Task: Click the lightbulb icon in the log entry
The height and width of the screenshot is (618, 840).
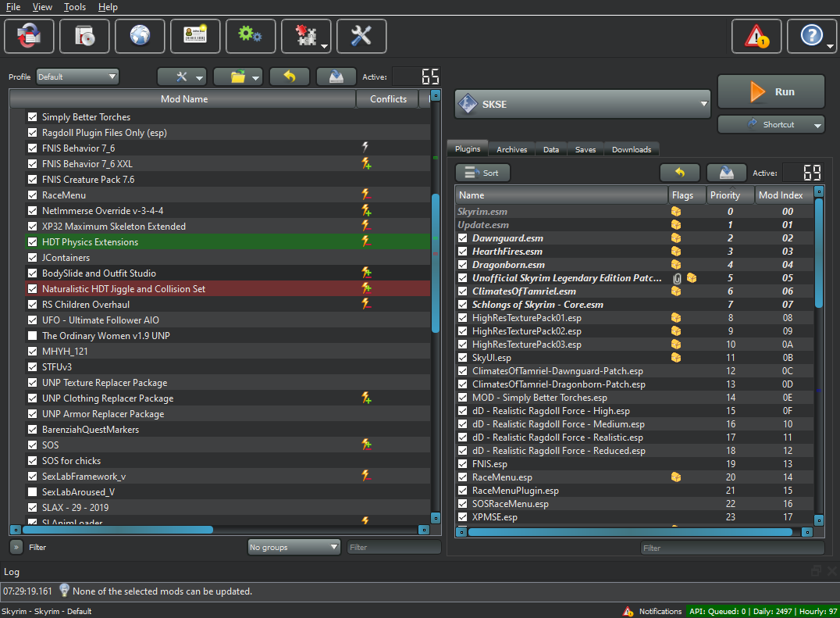Action: (64, 591)
